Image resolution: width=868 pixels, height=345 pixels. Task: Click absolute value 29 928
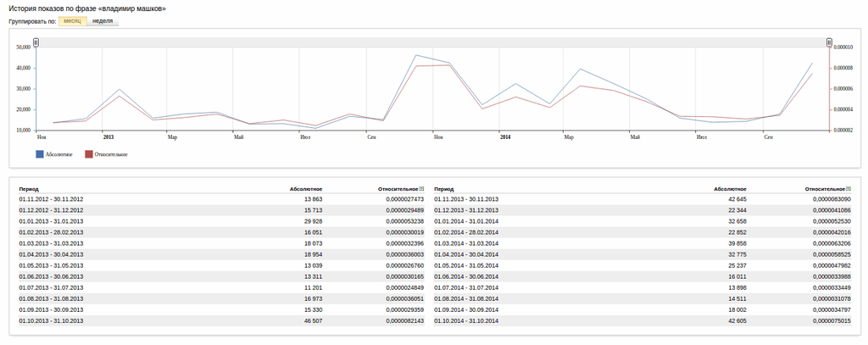[x=314, y=221]
